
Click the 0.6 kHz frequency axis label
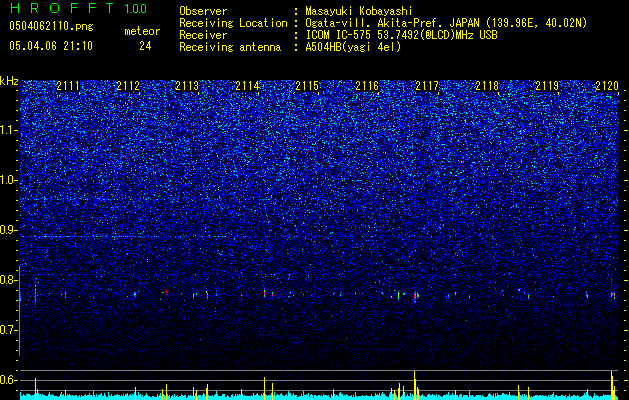[x=9, y=380]
